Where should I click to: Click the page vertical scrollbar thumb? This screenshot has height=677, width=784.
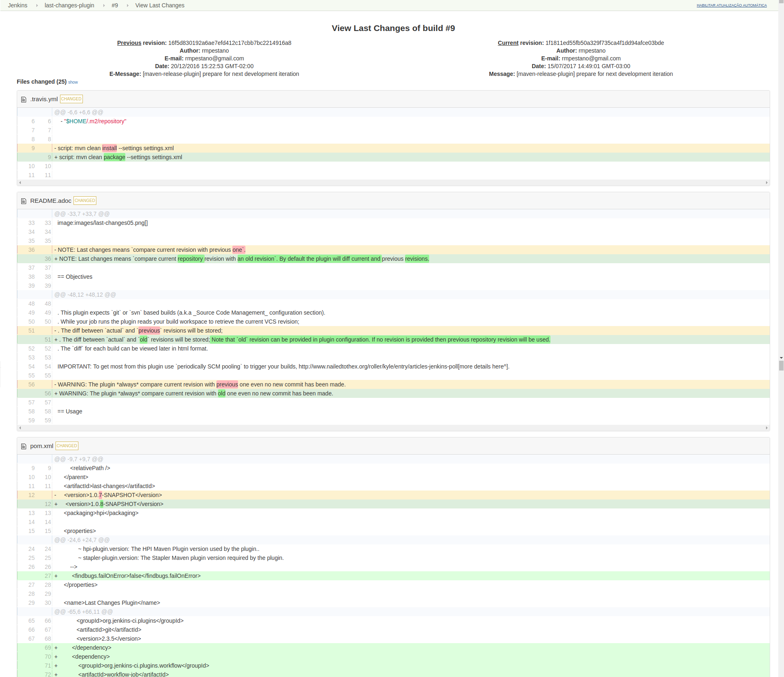pos(781,365)
